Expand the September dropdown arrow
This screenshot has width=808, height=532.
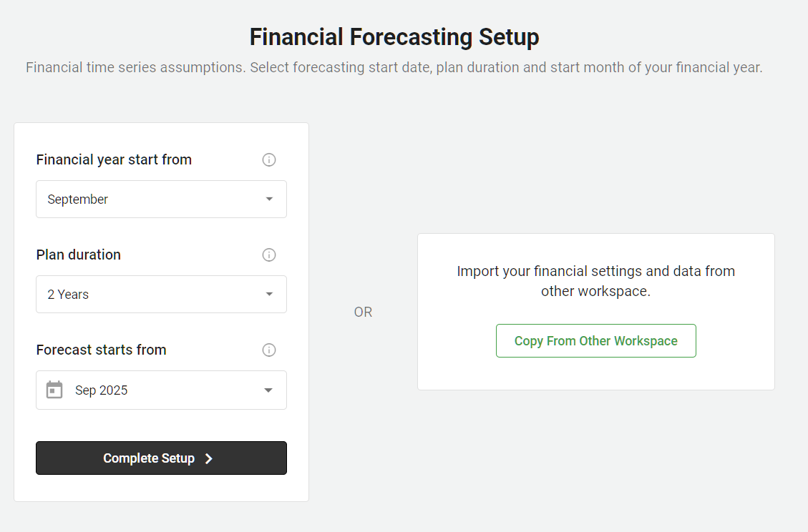[x=269, y=199]
